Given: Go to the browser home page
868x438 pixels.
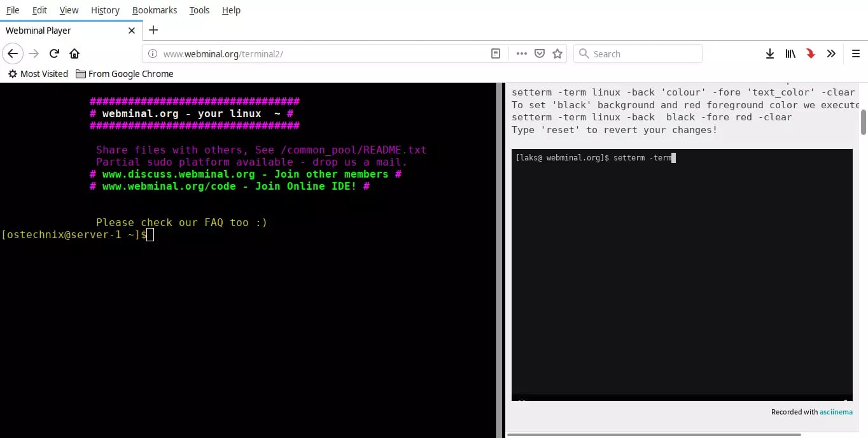Looking at the screenshot, I should pyautogui.click(x=74, y=54).
